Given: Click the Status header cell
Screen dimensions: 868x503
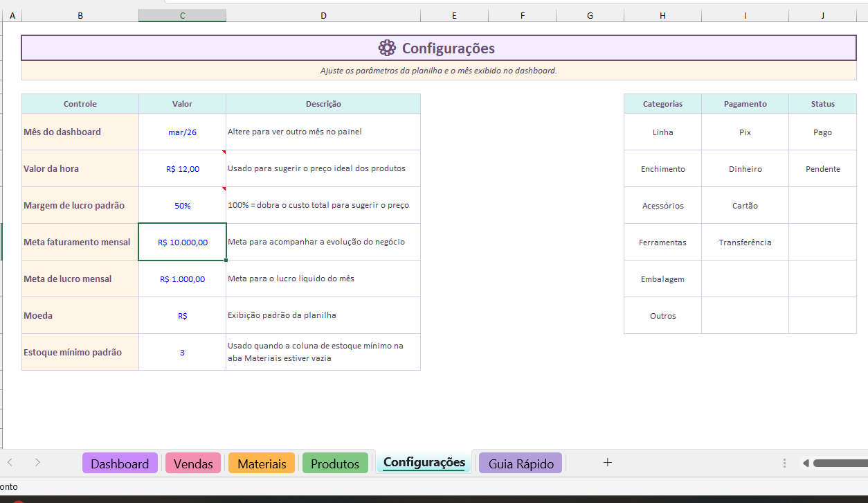Looking at the screenshot, I should click(822, 104).
